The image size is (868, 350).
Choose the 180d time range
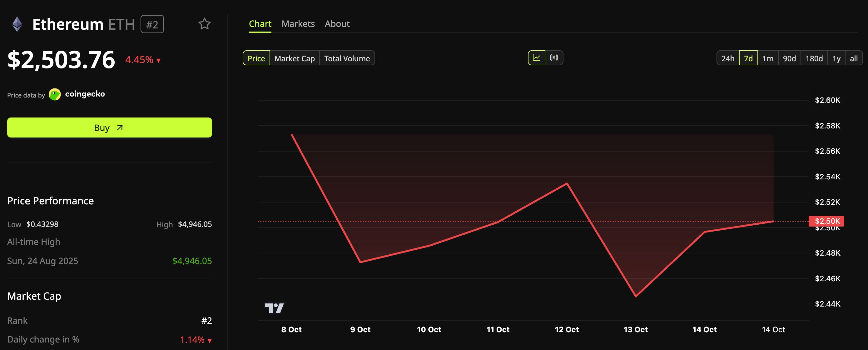click(x=814, y=58)
